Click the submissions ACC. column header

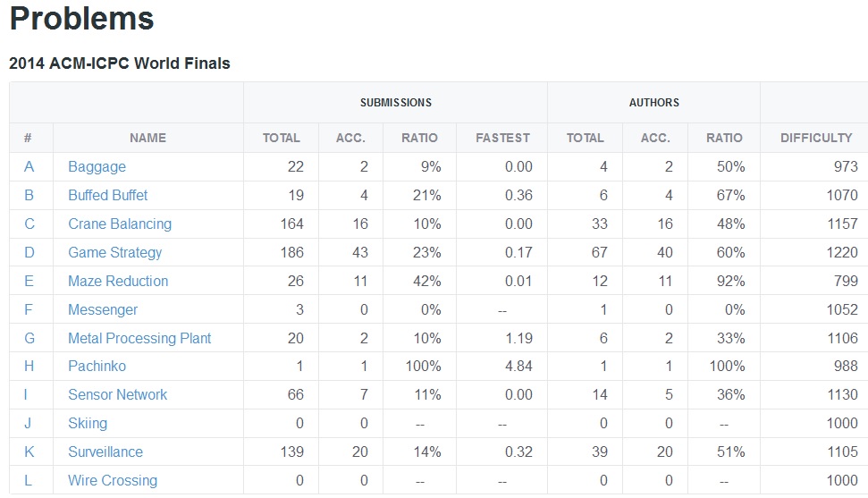point(350,138)
